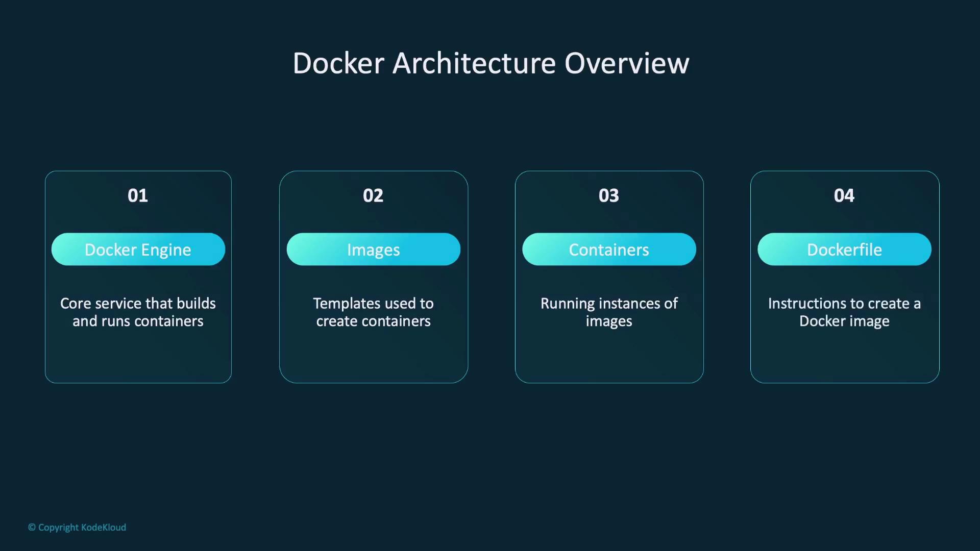Screen dimensions: 980x551
Task: Click the number 03 heading
Action: click(608, 195)
